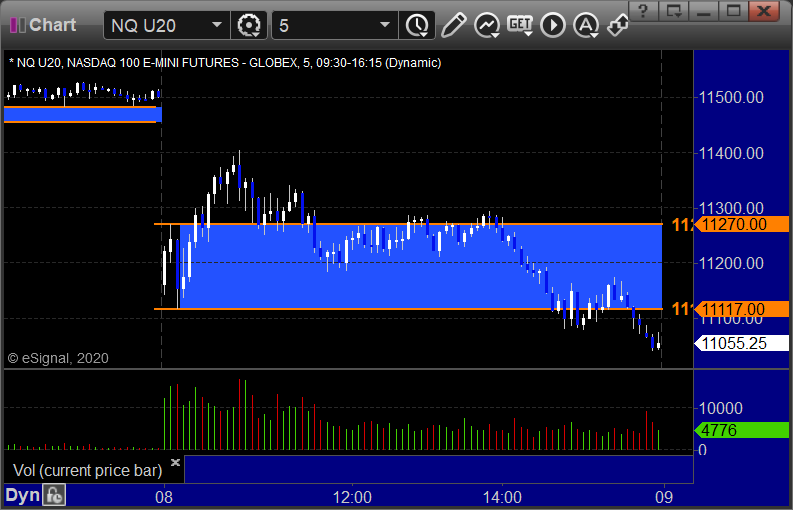Click the current price label 11055.25

[741, 343]
